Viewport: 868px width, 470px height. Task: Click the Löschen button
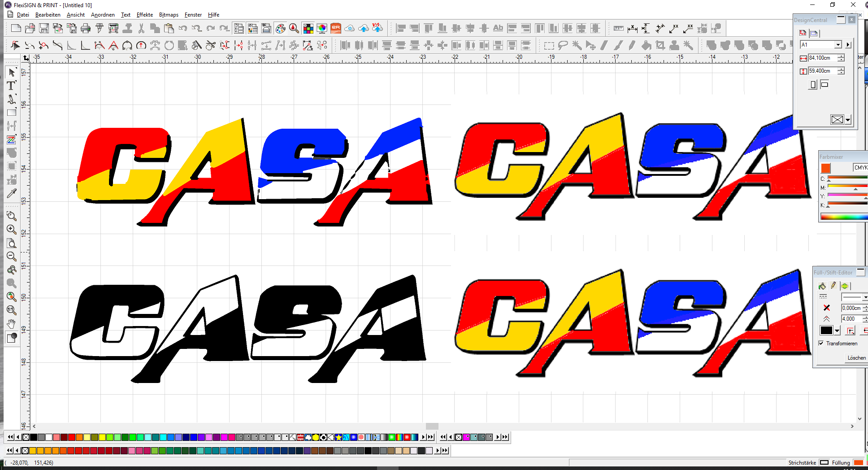(x=856, y=358)
